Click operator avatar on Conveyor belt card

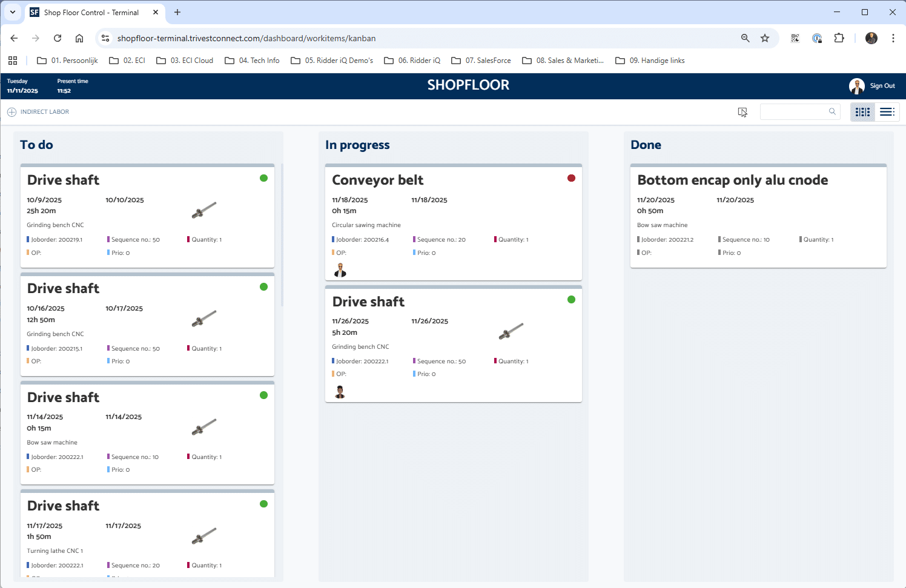(340, 270)
